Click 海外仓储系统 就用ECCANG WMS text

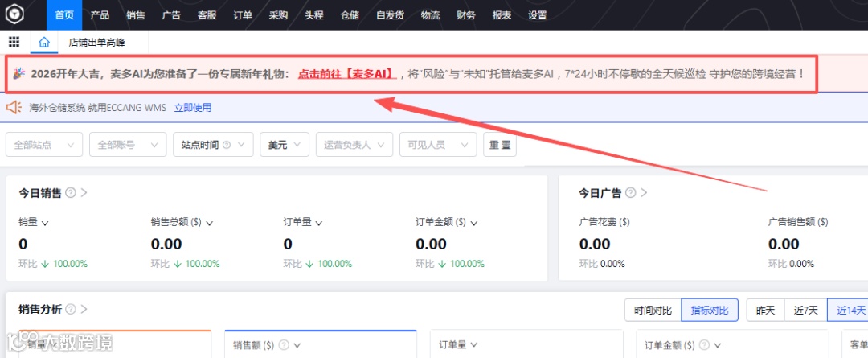tap(97, 108)
